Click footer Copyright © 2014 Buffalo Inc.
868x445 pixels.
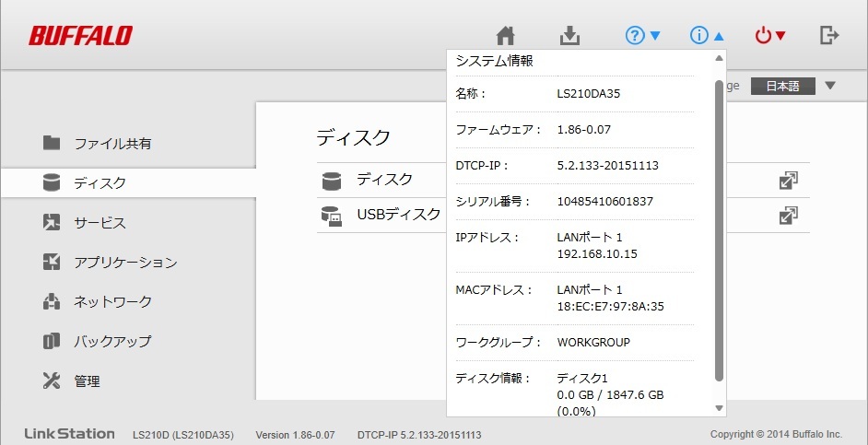click(x=776, y=435)
